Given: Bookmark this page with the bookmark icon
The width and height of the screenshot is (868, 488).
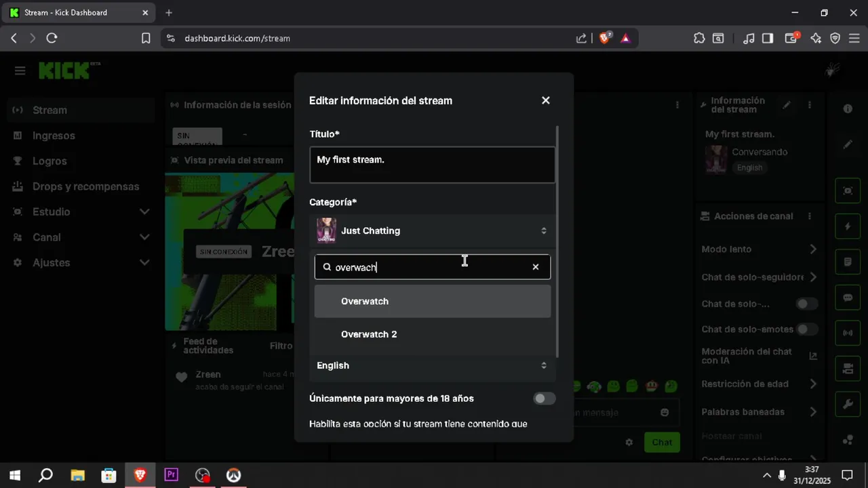Looking at the screenshot, I should point(146,39).
